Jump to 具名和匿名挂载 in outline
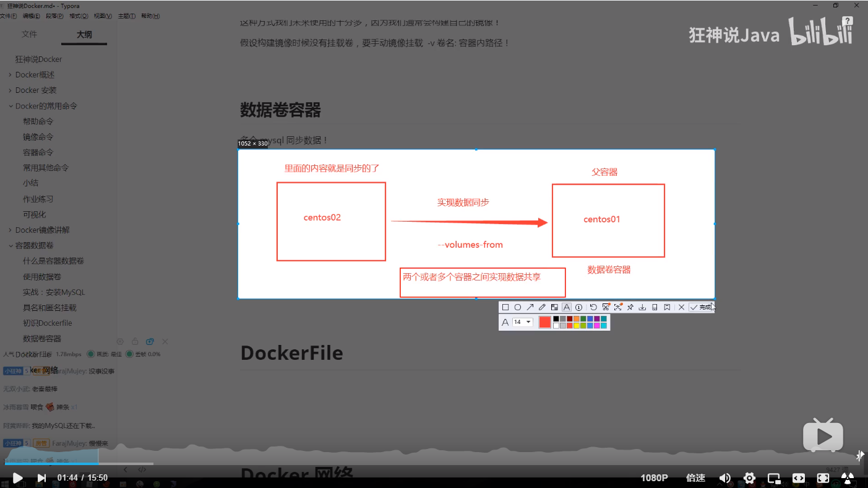Image resolution: width=868 pixels, height=488 pixels. click(x=49, y=308)
